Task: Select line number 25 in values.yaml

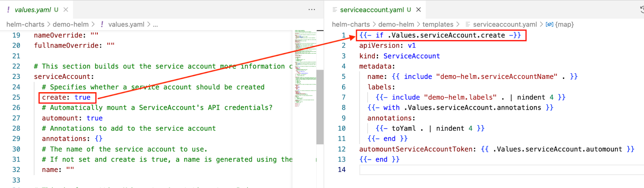Action: pyautogui.click(x=16, y=97)
